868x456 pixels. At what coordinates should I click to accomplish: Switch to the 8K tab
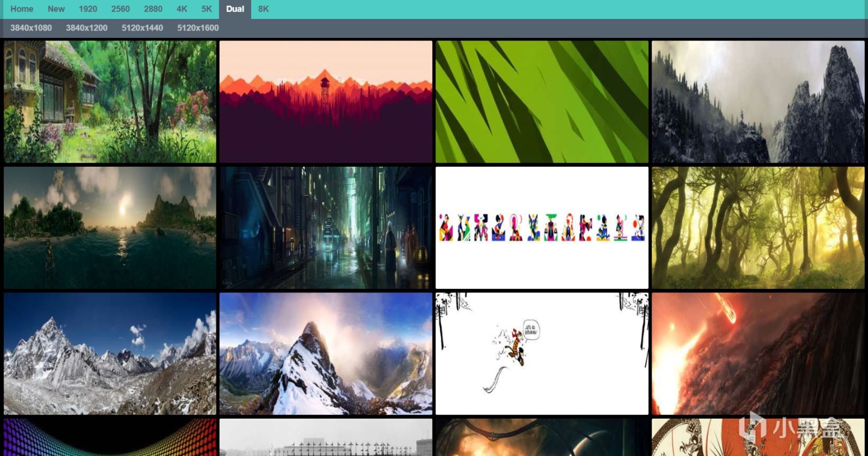click(263, 9)
